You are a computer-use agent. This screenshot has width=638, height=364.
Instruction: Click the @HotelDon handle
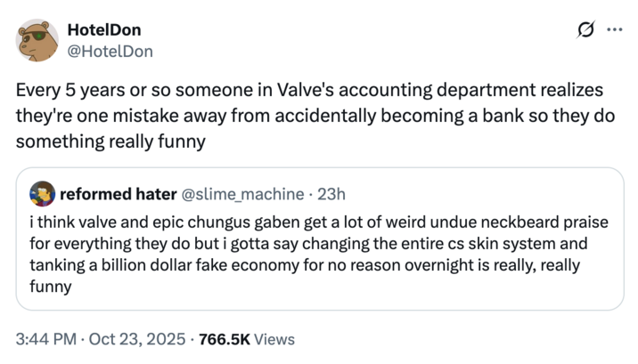point(110,51)
